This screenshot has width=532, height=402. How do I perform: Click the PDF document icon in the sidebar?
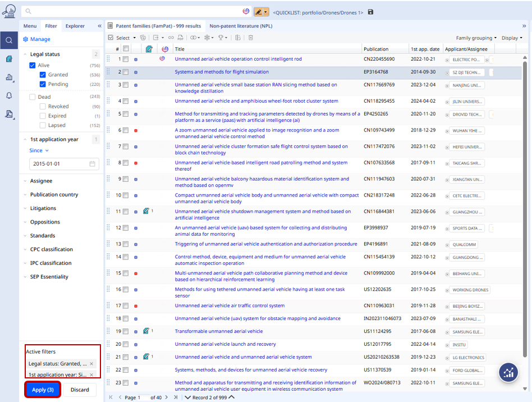[9, 114]
